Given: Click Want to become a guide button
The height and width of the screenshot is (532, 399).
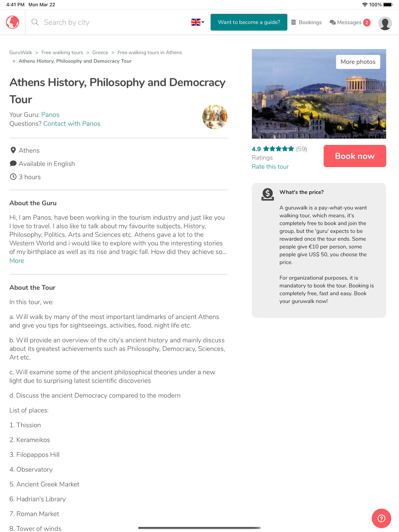Looking at the screenshot, I should pos(249,22).
